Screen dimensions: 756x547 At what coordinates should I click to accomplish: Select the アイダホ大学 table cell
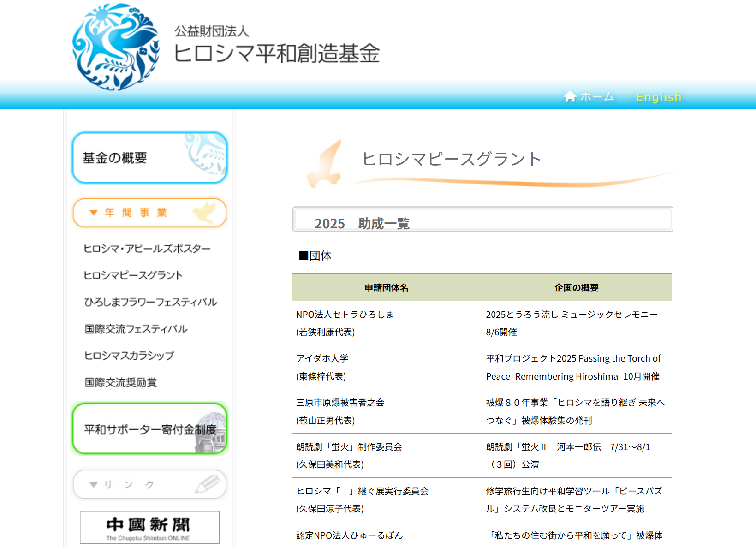387,367
